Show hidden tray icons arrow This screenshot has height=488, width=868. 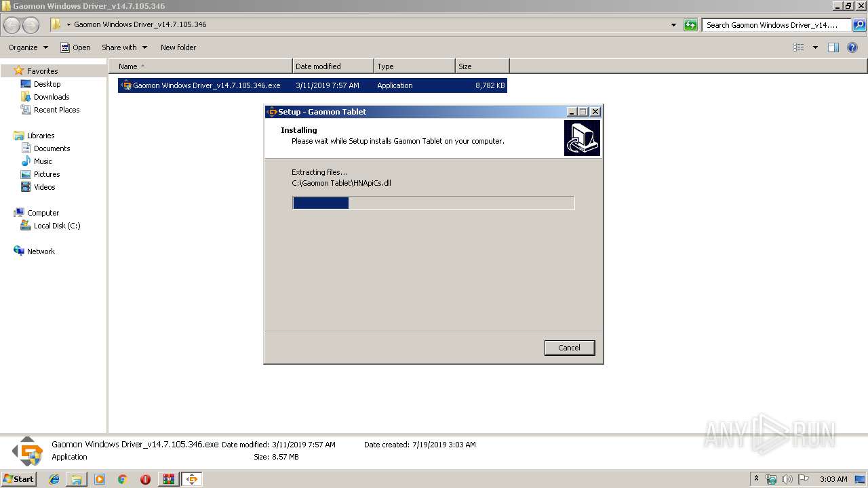[x=756, y=479]
